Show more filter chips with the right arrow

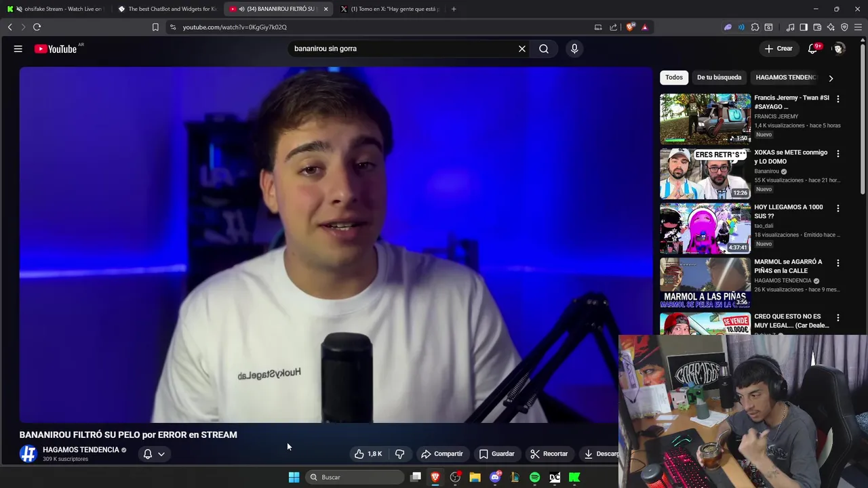(x=831, y=78)
